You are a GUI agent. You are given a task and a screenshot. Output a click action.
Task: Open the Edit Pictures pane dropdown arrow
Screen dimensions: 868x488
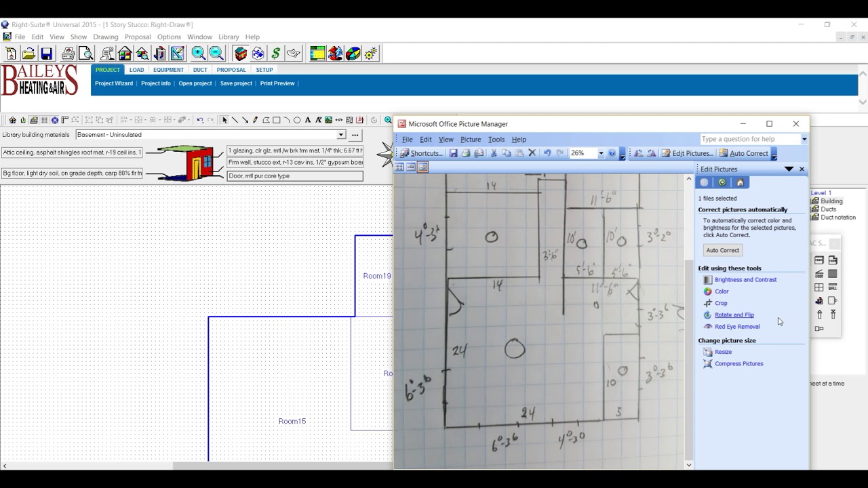coord(789,169)
